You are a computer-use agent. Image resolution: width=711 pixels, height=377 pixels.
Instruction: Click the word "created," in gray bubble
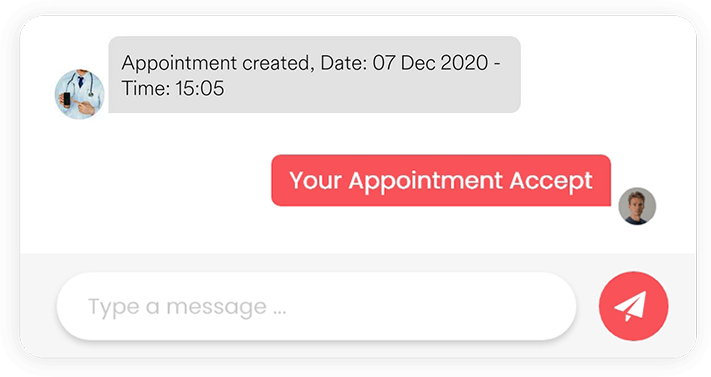tap(278, 63)
